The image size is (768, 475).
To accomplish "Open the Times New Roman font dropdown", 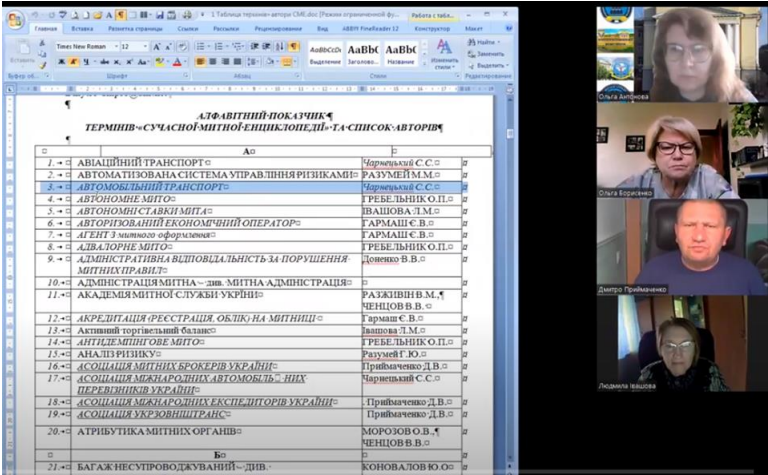I will (117, 47).
